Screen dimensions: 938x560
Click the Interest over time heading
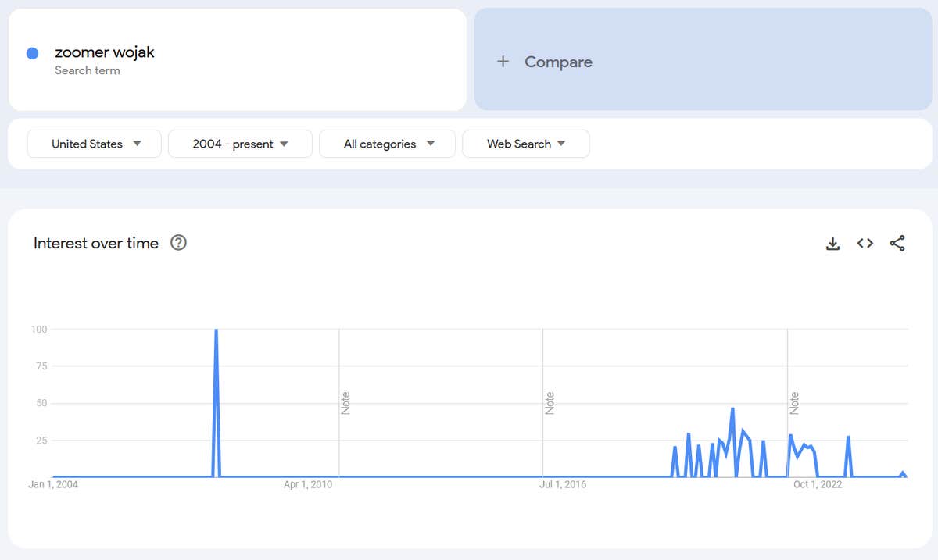pos(96,243)
